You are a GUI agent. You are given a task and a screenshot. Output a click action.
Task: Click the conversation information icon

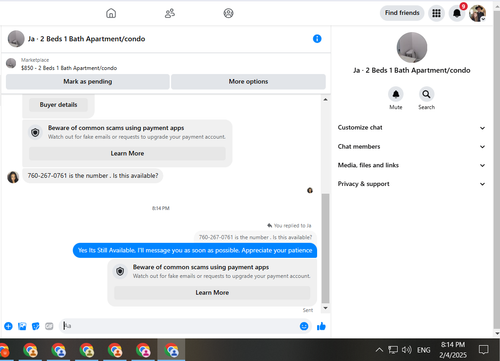coord(317,39)
